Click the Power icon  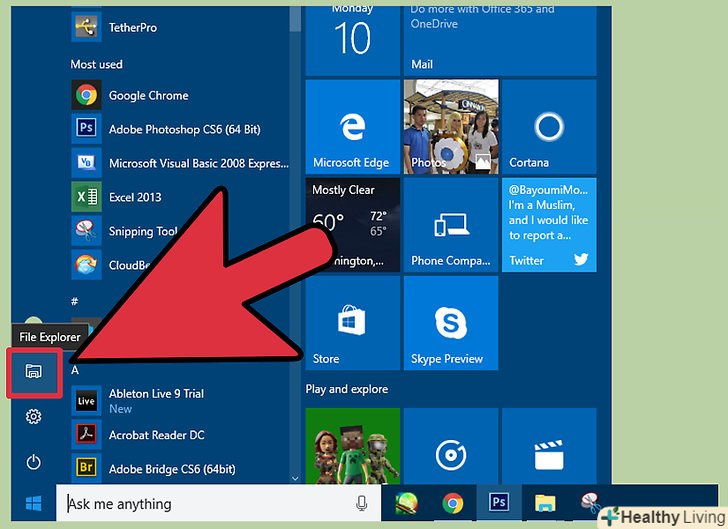pos(33,462)
